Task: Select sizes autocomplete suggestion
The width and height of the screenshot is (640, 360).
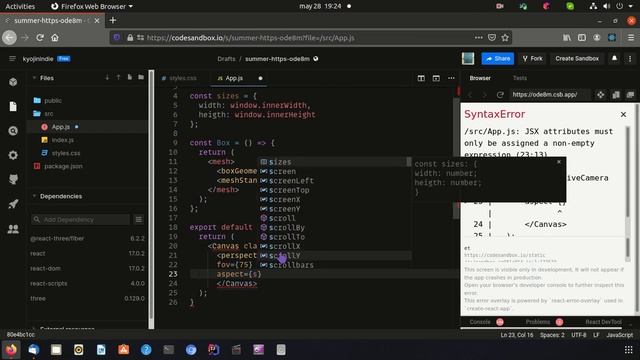Action: pos(335,162)
